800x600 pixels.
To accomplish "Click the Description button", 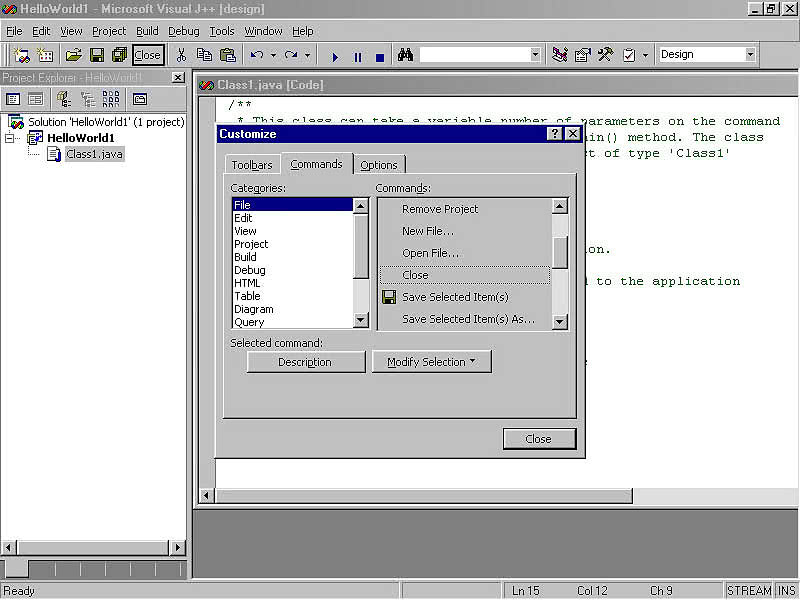I will point(306,362).
